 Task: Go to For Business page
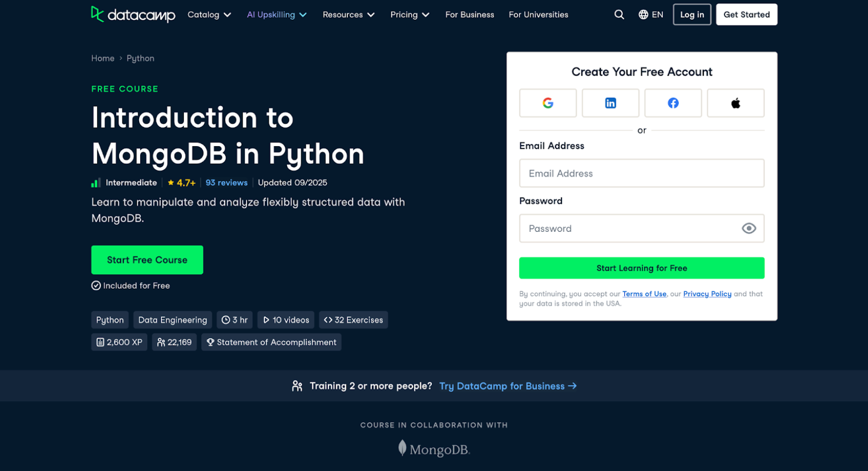[470, 14]
